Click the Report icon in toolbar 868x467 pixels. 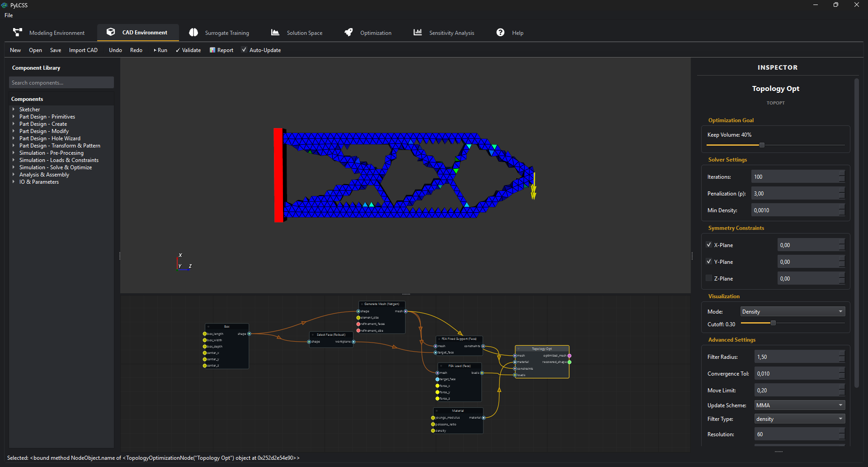click(x=212, y=50)
